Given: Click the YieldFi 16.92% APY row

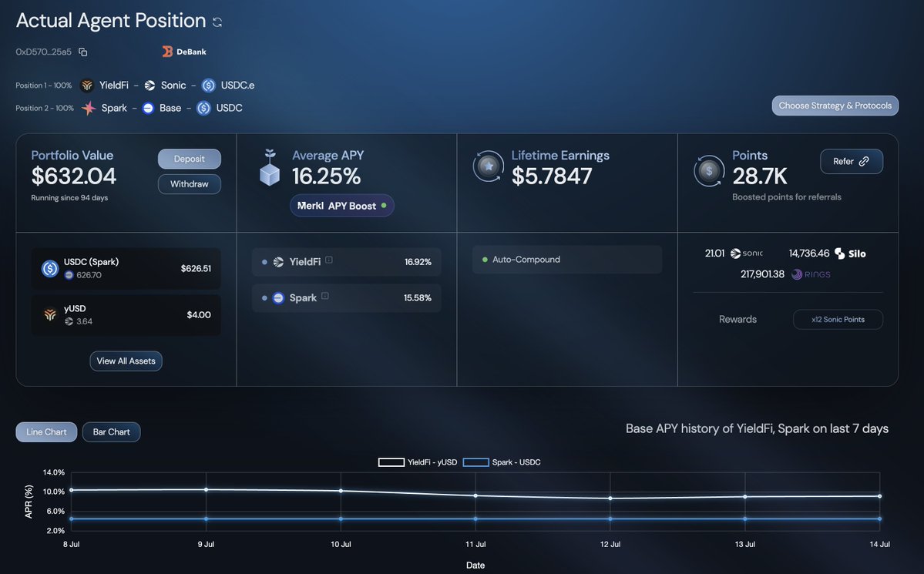Looking at the screenshot, I should pyautogui.click(x=347, y=262).
